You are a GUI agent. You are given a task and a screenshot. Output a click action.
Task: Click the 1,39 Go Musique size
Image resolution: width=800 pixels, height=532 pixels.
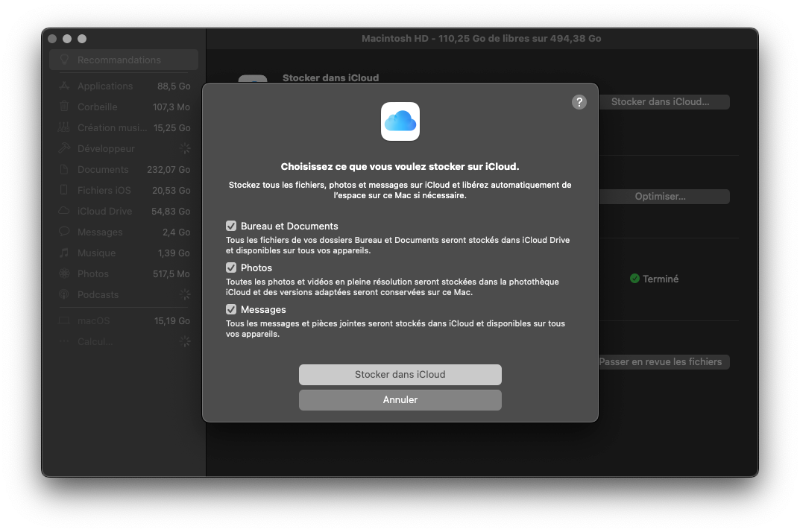[174, 253]
